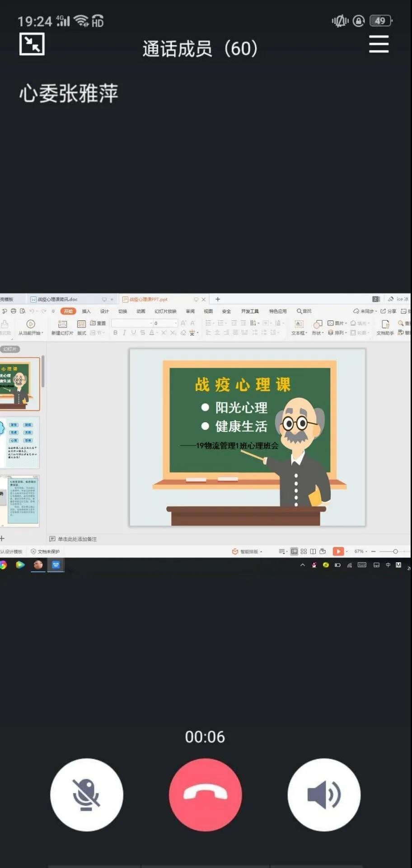Click the 分享 share button
Viewport: 412px width, 868px height.
pos(389,311)
